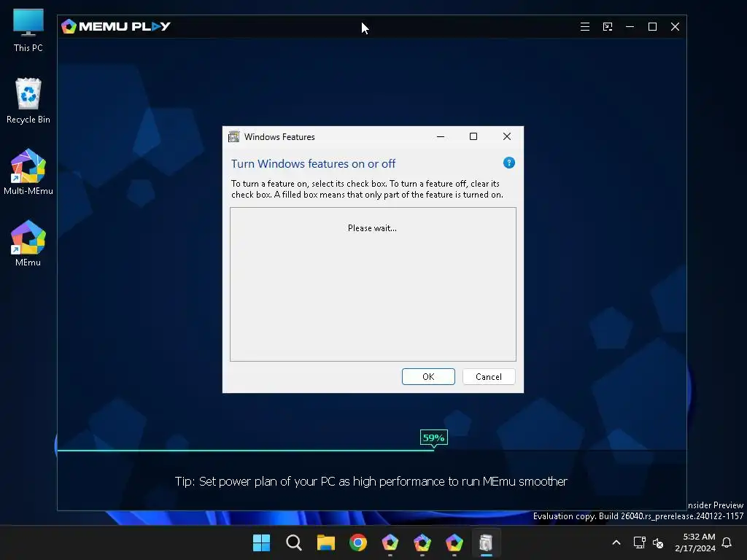Viewport: 747px width, 560px height.
Task: Select the This PC desktop icon
Action: coord(28,31)
